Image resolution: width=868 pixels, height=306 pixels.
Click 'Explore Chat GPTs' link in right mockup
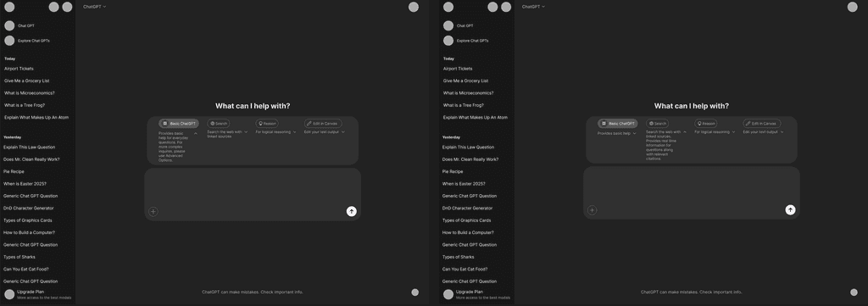point(472,41)
